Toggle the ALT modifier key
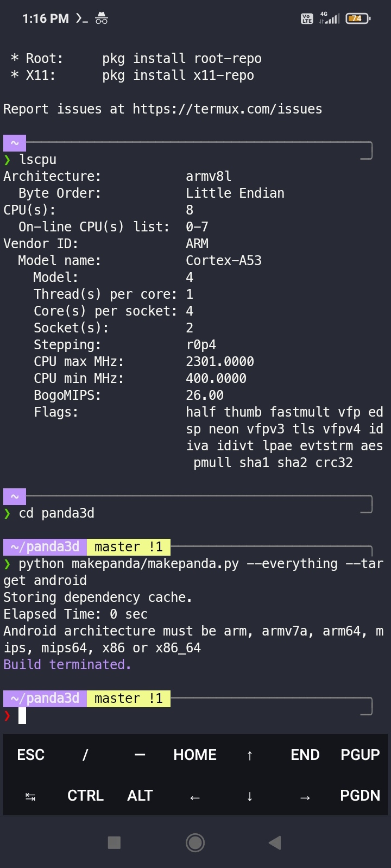This screenshot has width=391, height=868. coord(140,795)
